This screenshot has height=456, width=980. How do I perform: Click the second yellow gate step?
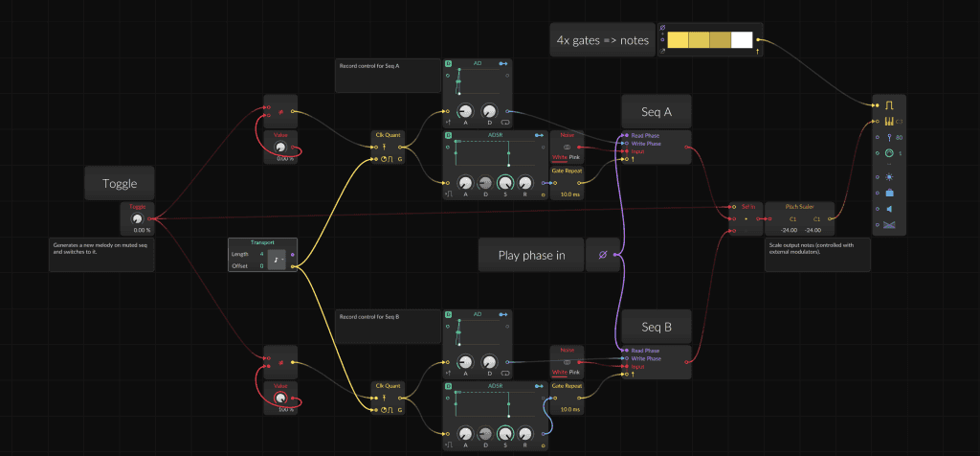click(x=699, y=40)
